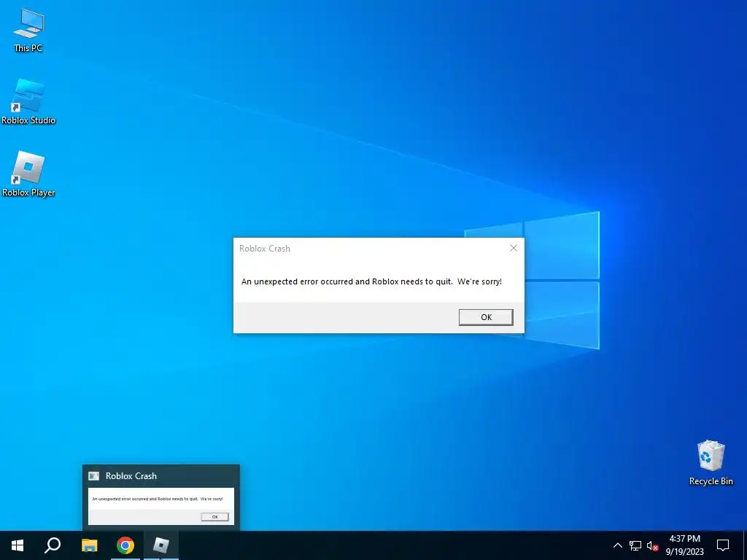Click the Roblox Crash title bar text
Image resolution: width=747 pixels, height=560 pixels.
tap(264, 248)
